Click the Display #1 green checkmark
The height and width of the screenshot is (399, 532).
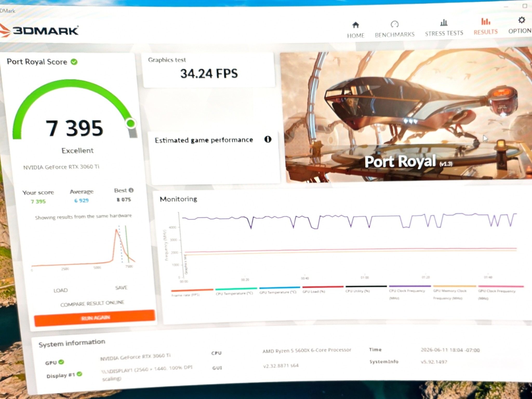pyautogui.click(x=80, y=374)
